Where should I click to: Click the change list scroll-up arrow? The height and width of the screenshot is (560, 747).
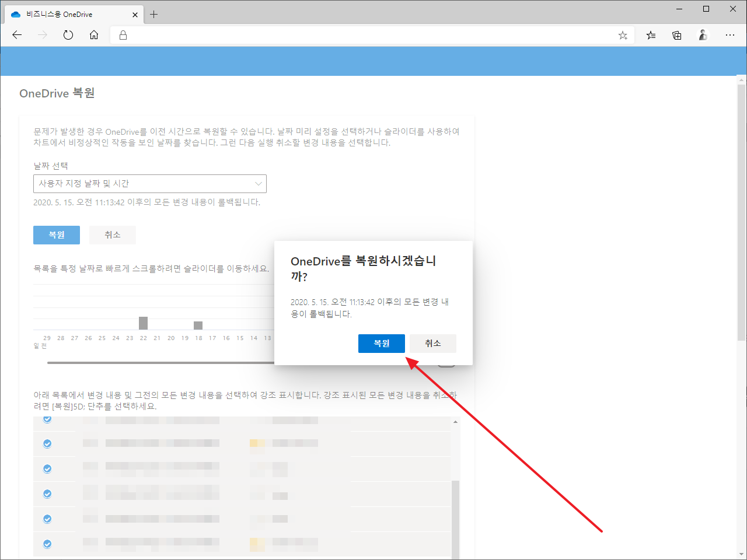pyautogui.click(x=455, y=422)
